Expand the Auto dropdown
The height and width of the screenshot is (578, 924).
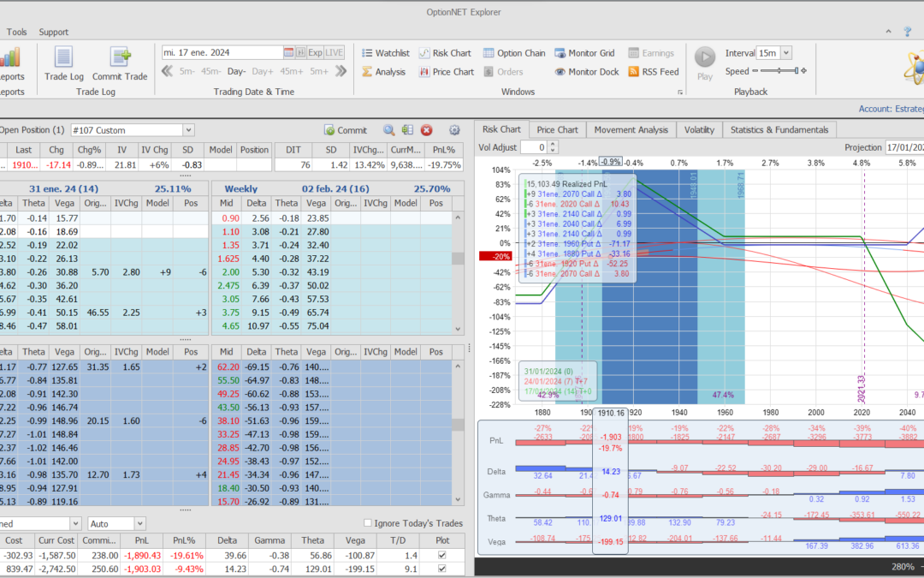click(x=139, y=523)
